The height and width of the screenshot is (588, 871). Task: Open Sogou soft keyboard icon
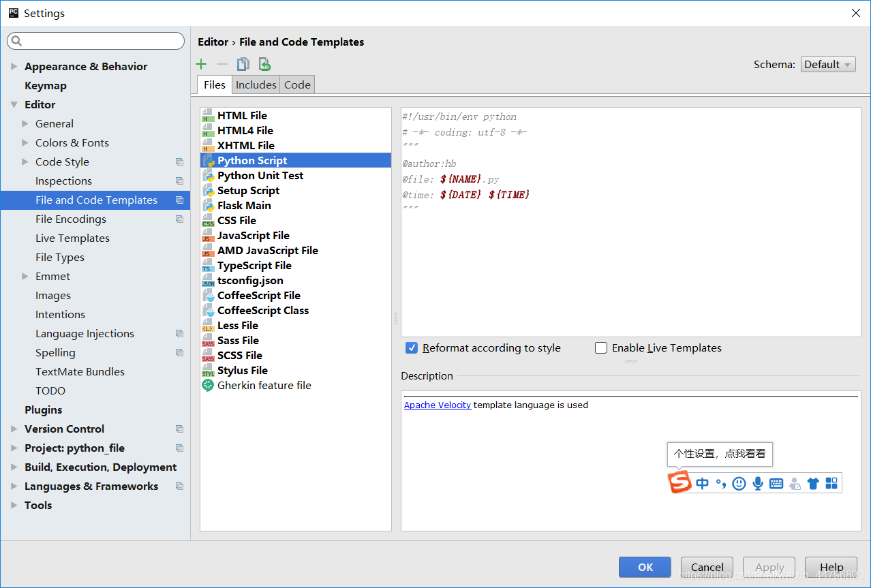776,484
